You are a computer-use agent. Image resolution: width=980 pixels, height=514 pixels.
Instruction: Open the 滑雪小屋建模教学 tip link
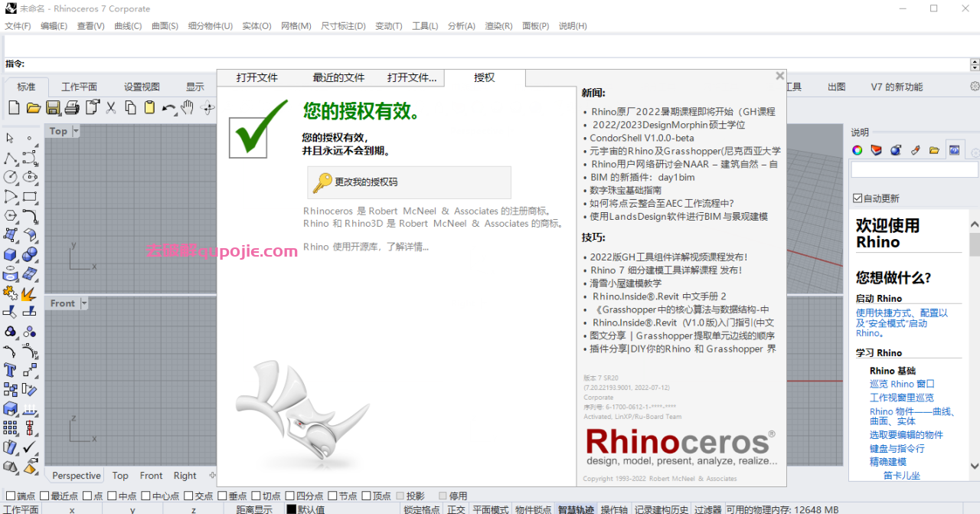tap(626, 283)
